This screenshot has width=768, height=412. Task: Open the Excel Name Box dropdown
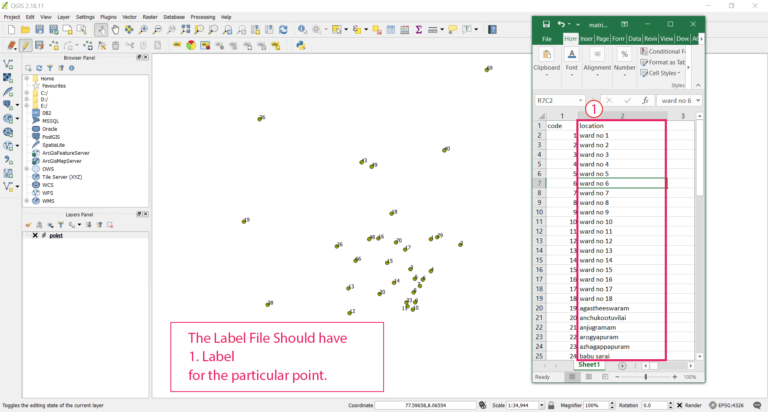pyautogui.click(x=579, y=100)
